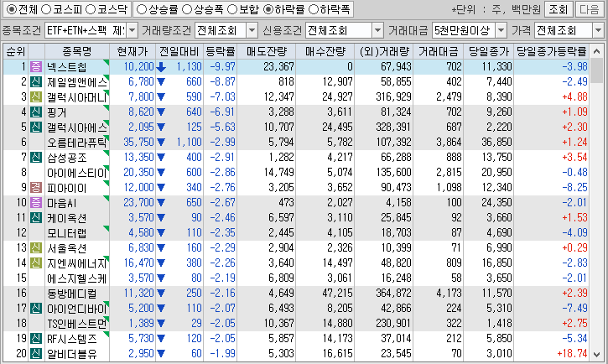Click the down triangle for TS인베스트먼

coord(161,324)
